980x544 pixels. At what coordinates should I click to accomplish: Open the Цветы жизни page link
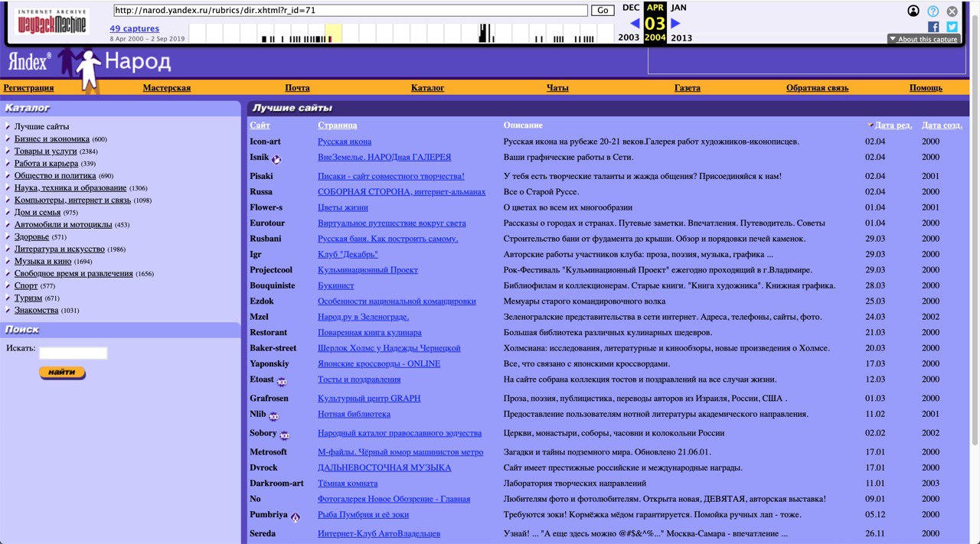point(343,207)
